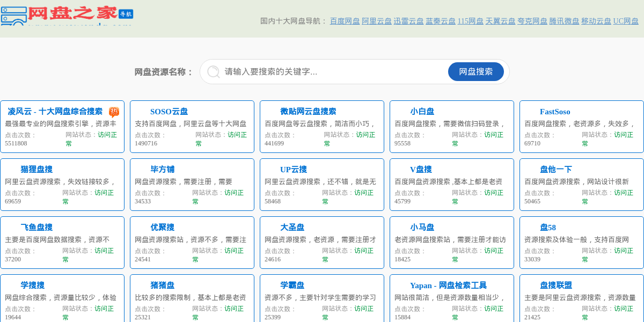This screenshot has width=644, height=322.
Task: Click the magnifier icon in search box
Action: click(213, 72)
